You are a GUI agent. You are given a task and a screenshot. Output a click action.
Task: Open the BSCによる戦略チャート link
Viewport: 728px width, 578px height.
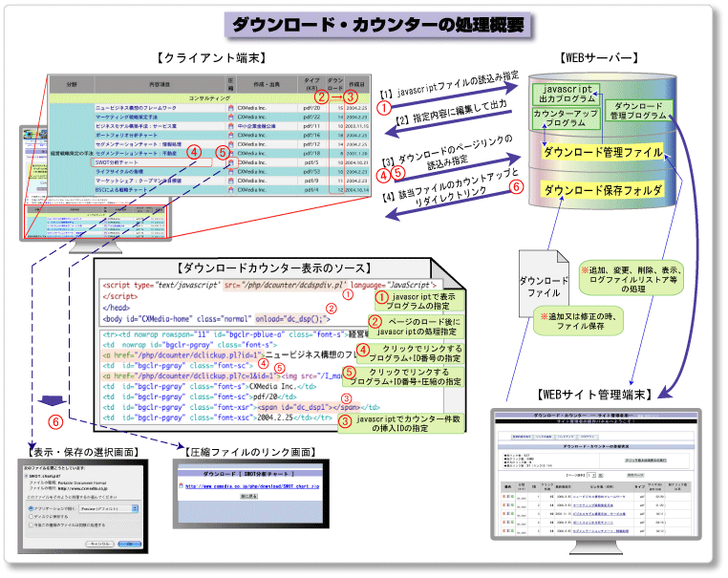pyautogui.click(x=121, y=189)
